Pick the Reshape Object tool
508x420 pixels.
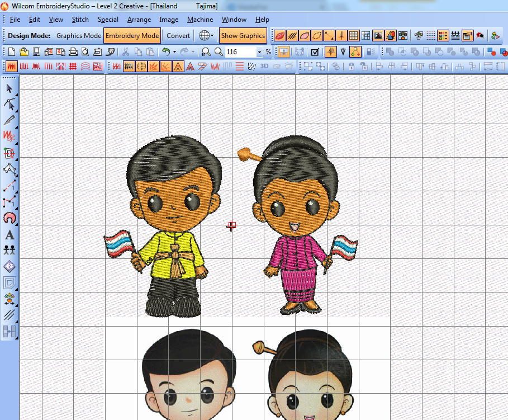coord(10,105)
